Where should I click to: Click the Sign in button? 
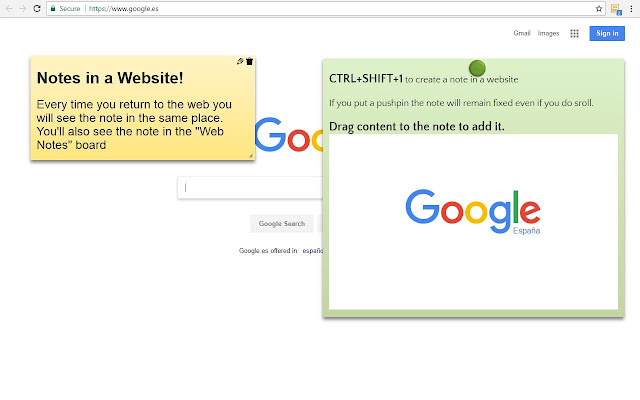(x=607, y=33)
